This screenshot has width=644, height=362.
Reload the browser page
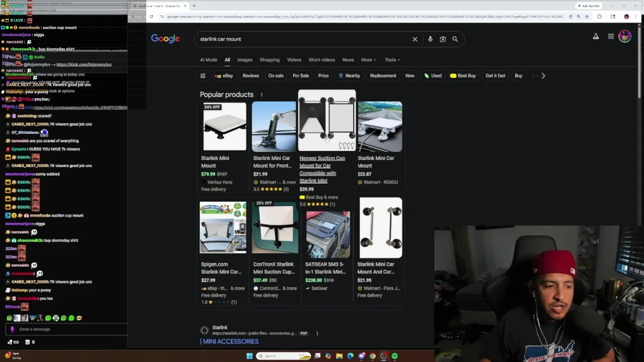tap(151, 17)
